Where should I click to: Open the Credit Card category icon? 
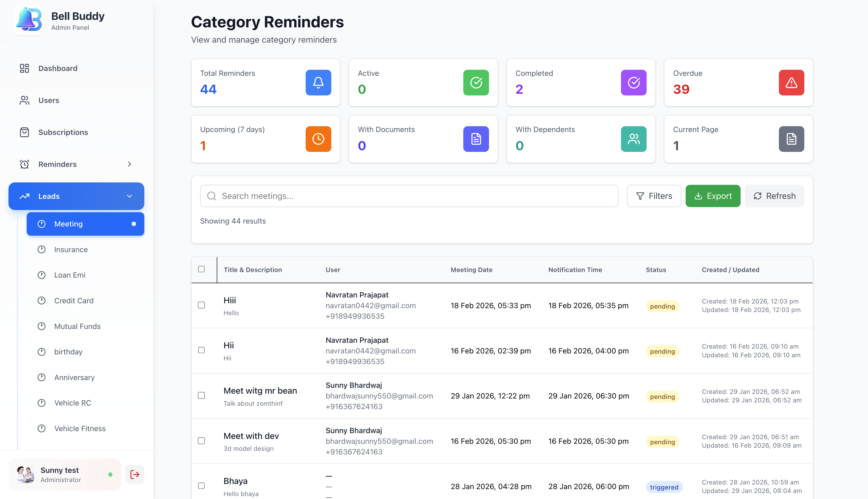click(41, 300)
